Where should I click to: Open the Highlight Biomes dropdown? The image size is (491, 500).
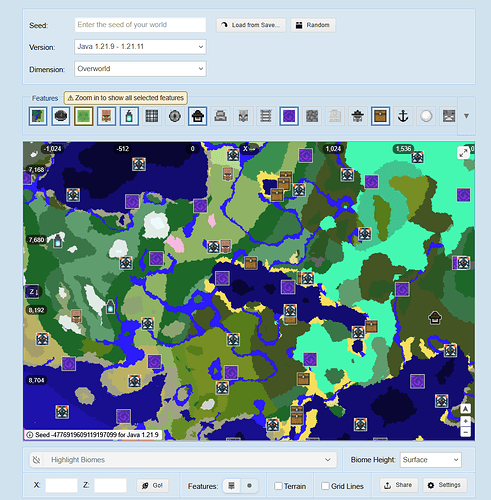[183, 460]
